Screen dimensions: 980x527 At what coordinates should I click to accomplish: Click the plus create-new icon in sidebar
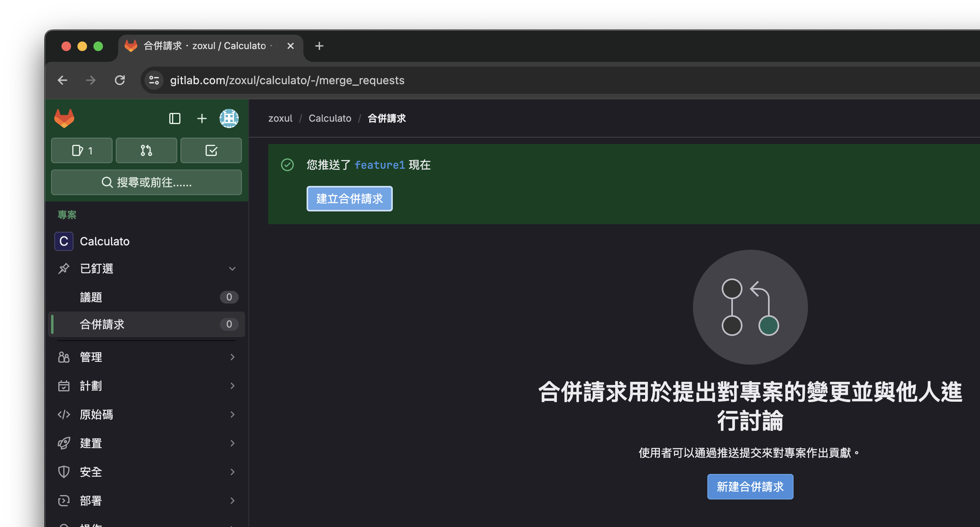tap(202, 118)
